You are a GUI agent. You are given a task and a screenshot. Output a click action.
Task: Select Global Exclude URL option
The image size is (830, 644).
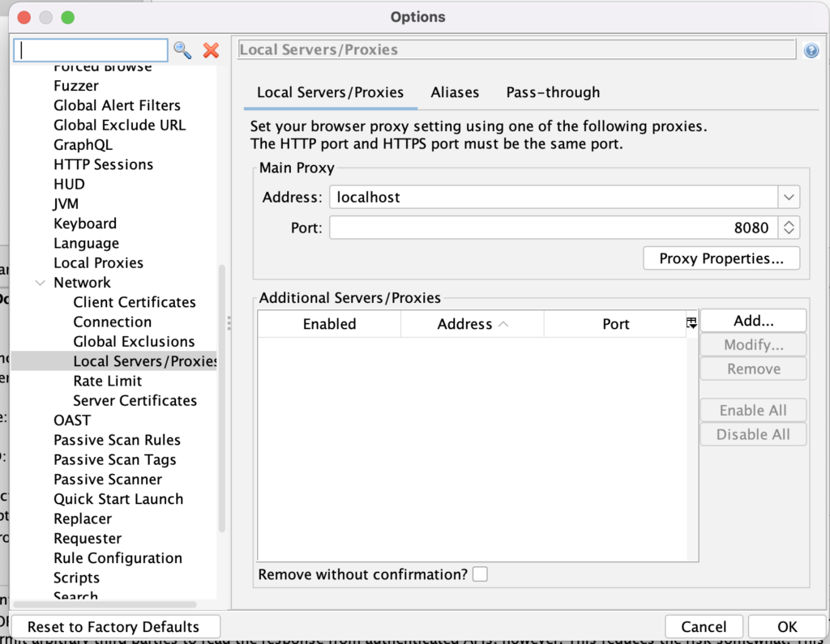120,125
